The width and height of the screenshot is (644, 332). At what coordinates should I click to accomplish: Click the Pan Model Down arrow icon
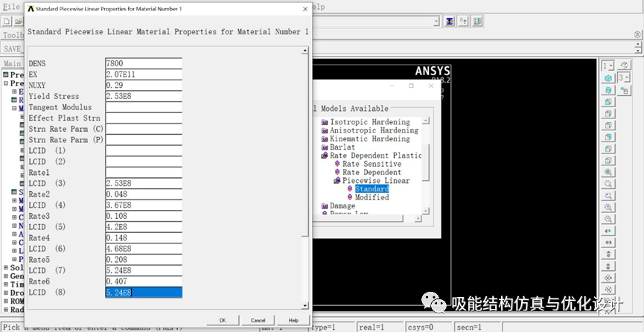pyautogui.click(x=608, y=266)
